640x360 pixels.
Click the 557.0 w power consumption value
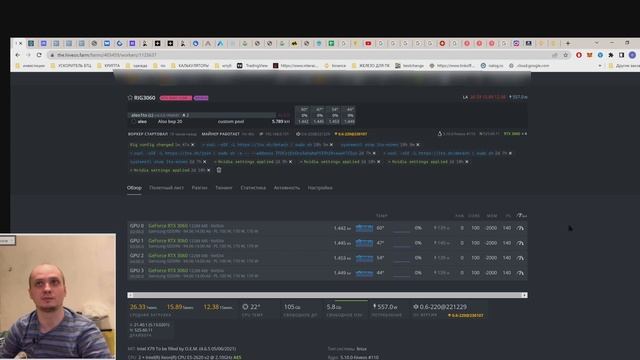(385, 307)
